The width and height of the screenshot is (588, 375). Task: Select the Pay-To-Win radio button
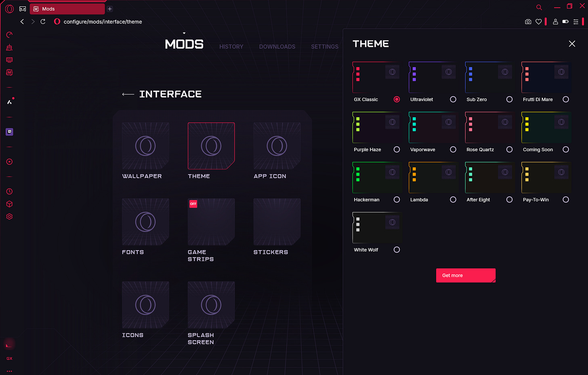point(566,200)
